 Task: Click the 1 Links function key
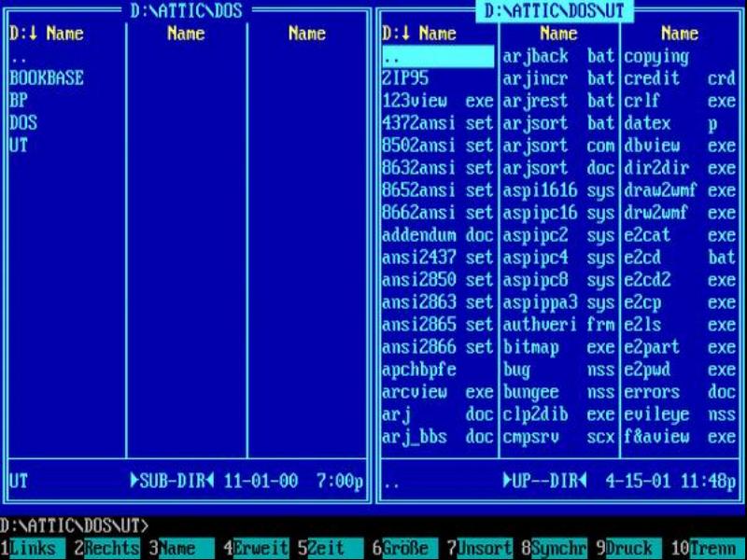tap(33, 548)
